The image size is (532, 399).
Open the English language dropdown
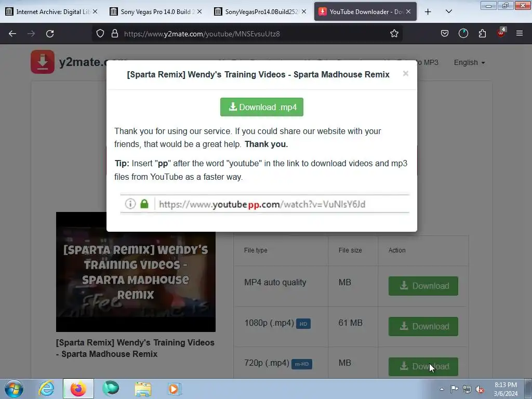coord(469,63)
